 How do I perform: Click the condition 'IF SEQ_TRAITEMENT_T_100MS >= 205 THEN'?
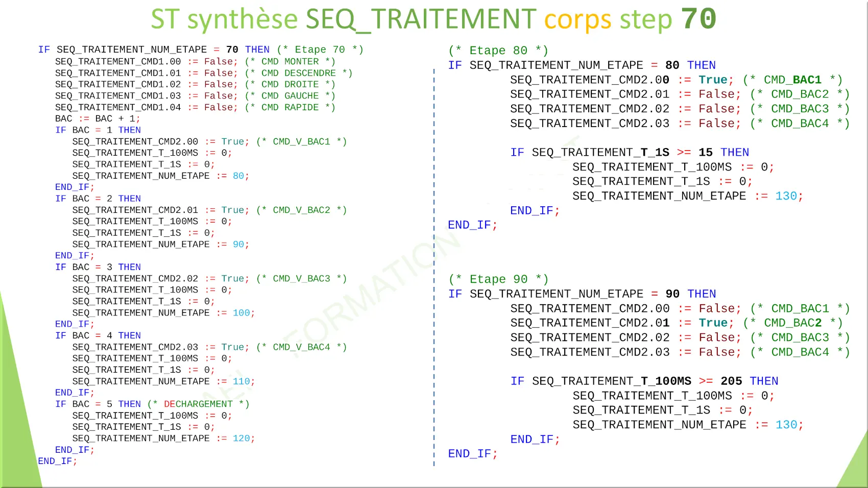tap(644, 381)
